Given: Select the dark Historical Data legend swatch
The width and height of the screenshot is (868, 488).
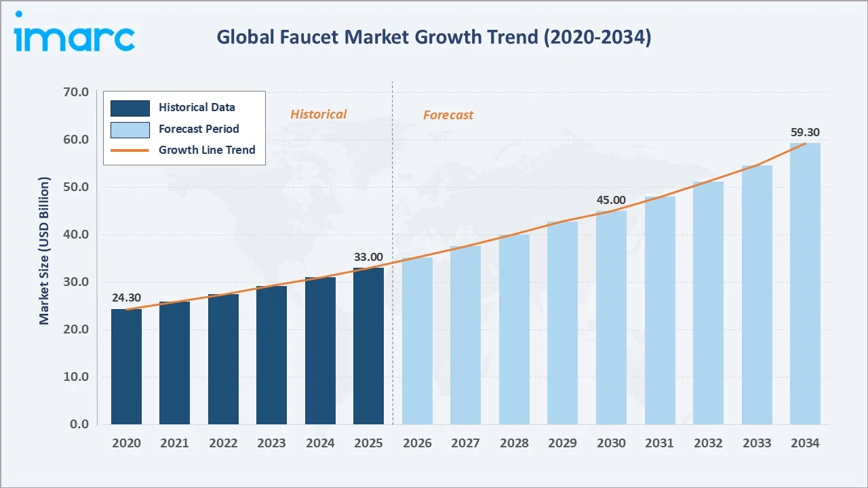Looking at the screenshot, I should pos(130,107).
